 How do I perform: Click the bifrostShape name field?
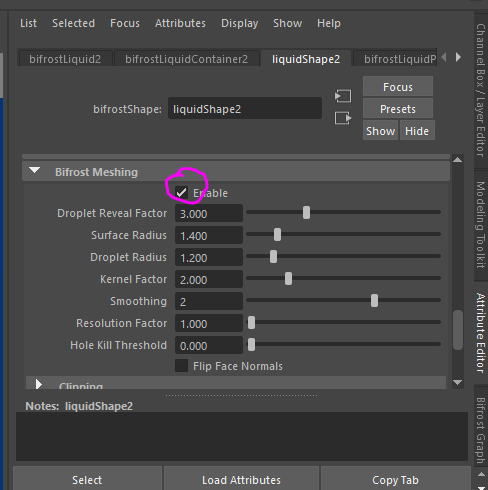[245, 108]
